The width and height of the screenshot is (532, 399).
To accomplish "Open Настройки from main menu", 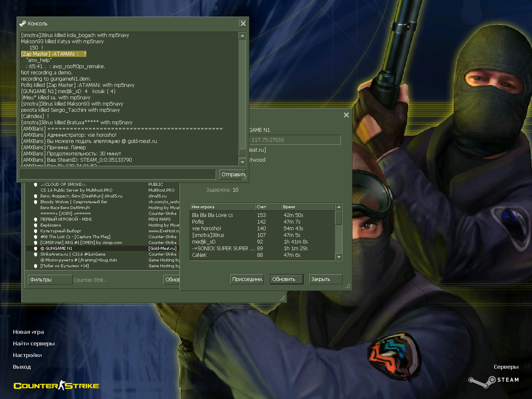I will 27,355.
